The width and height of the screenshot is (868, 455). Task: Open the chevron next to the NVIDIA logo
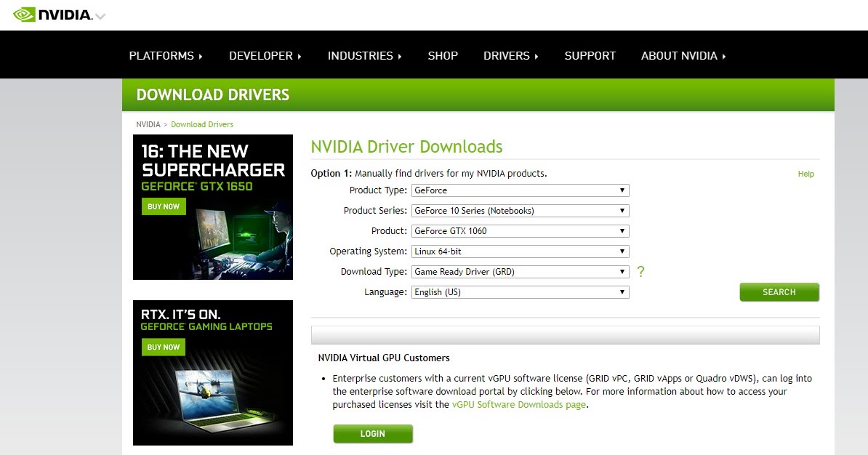point(100,17)
